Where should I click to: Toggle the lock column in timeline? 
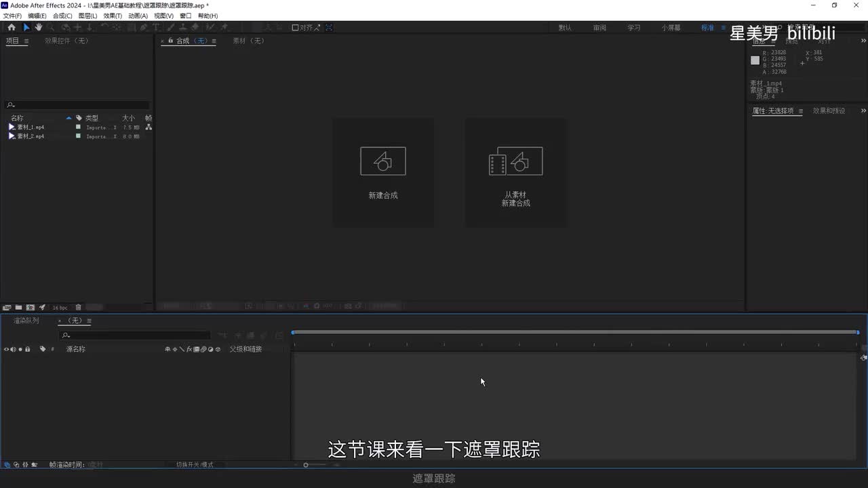tap(28, 349)
